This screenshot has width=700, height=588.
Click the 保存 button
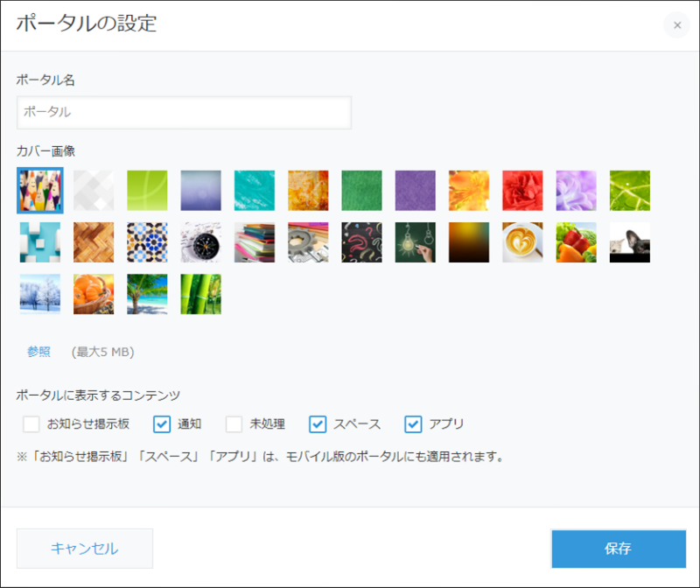point(619,549)
